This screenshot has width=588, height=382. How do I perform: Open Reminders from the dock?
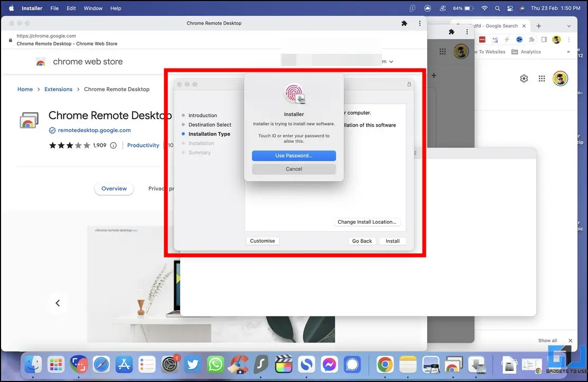[x=147, y=365]
